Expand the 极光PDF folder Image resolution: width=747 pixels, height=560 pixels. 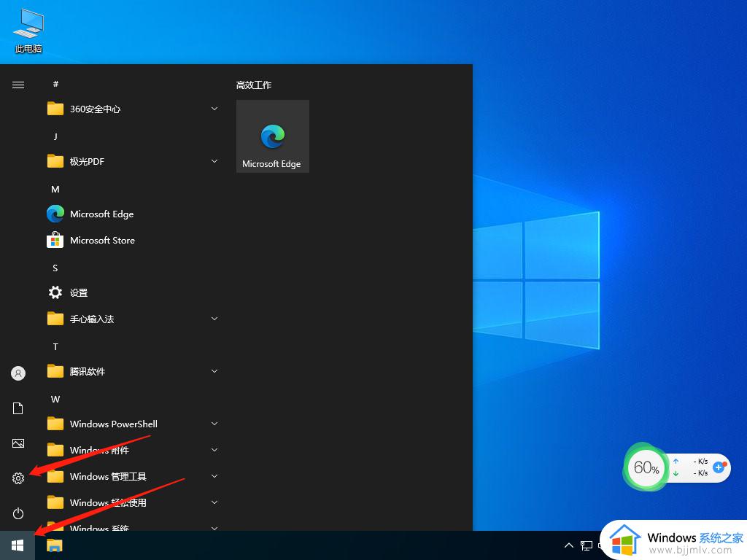click(131, 161)
